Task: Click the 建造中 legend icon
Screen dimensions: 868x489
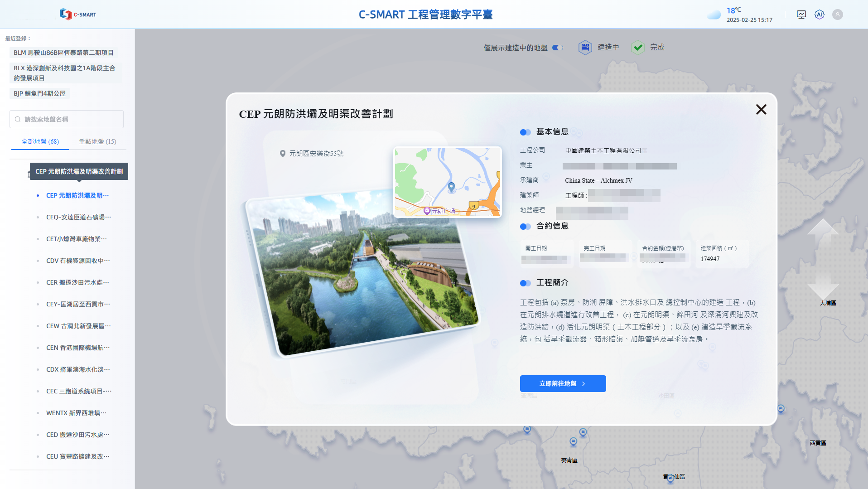Action: pos(585,47)
